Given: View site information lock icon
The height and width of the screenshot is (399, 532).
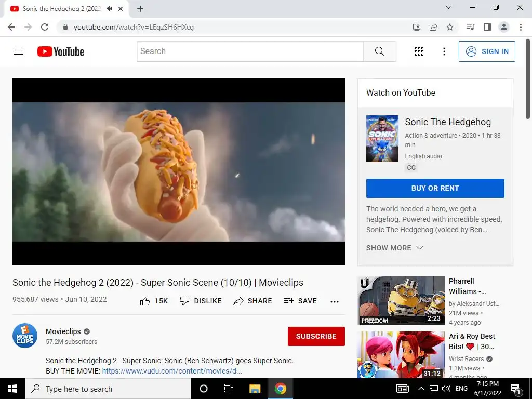Looking at the screenshot, I should pyautogui.click(x=65, y=27).
